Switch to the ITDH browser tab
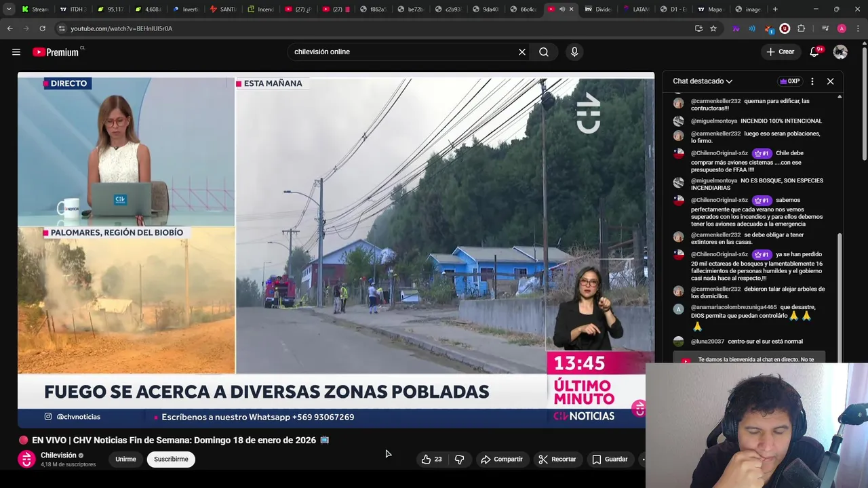Viewport: 868px width, 488px height. click(x=73, y=9)
